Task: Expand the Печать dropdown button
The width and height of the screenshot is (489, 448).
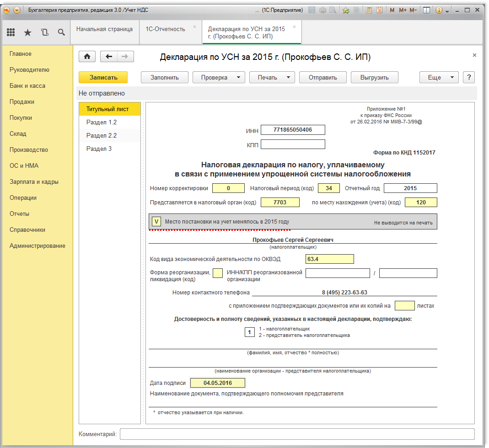Action: click(x=272, y=77)
